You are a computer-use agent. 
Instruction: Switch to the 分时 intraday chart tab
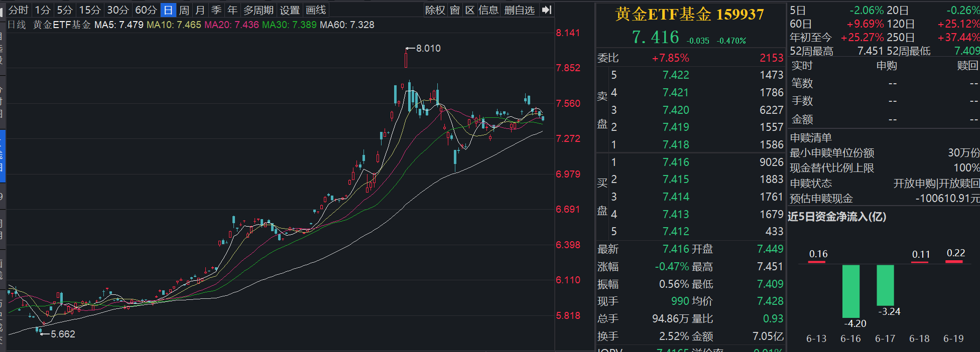18,10
